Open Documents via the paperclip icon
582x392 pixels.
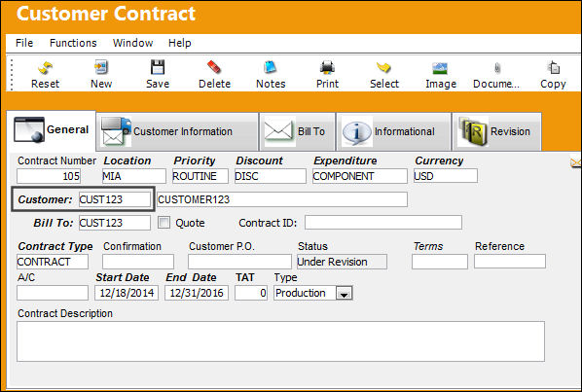[x=496, y=68]
